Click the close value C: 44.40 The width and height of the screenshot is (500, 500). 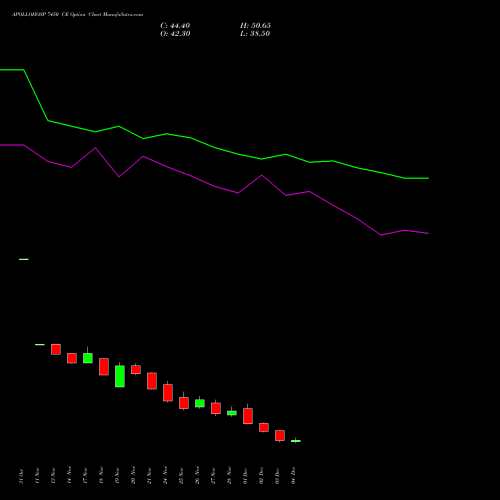click(175, 26)
